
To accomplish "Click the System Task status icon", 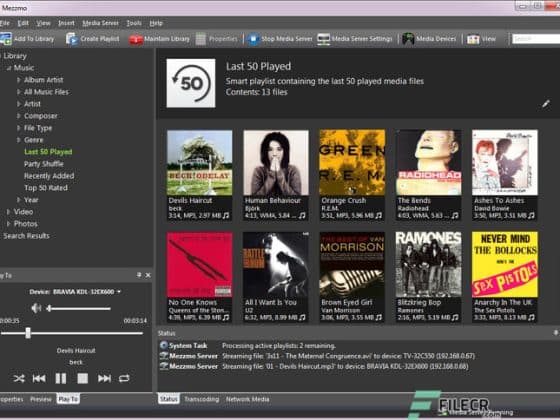I will pyautogui.click(x=164, y=345).
